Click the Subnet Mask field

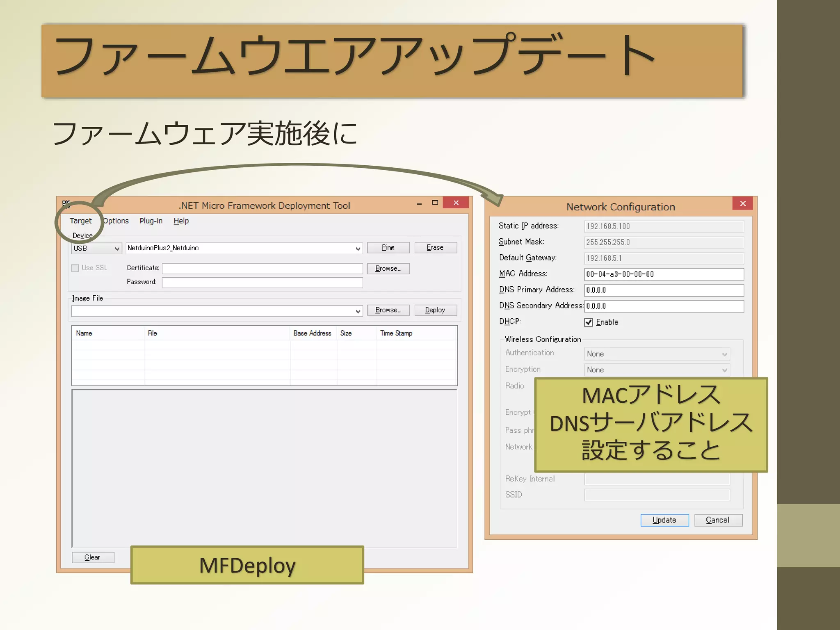(x=664, y=242)
